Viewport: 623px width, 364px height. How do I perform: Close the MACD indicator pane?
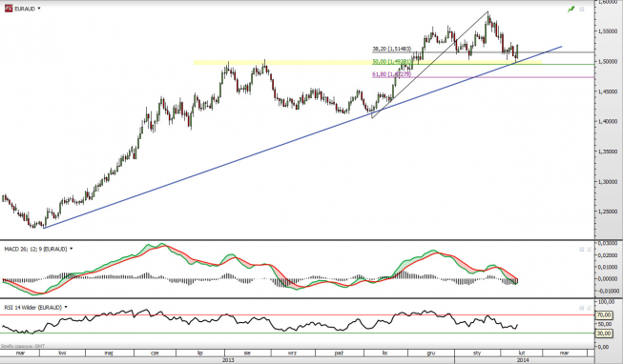click(590, 250)
